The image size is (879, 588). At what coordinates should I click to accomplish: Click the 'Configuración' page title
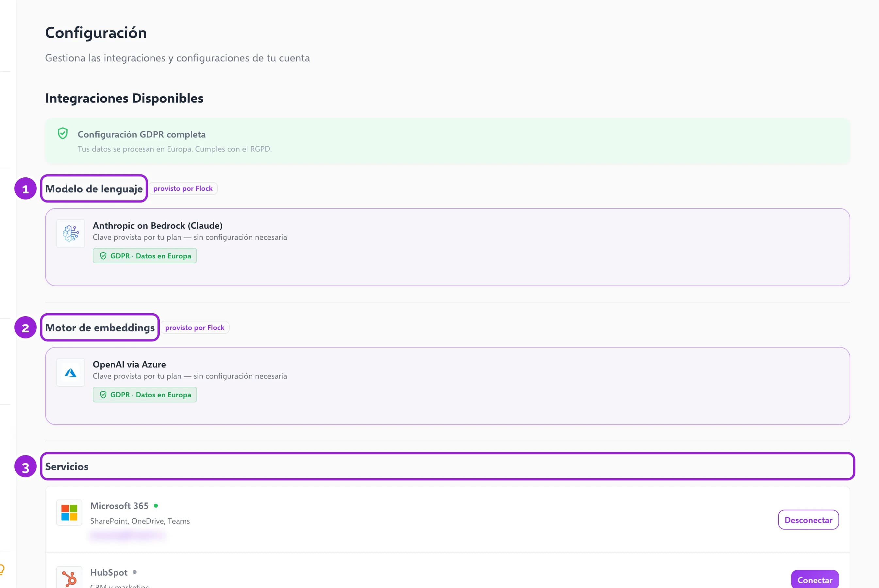pyautogui.click(x=96, y=33)
